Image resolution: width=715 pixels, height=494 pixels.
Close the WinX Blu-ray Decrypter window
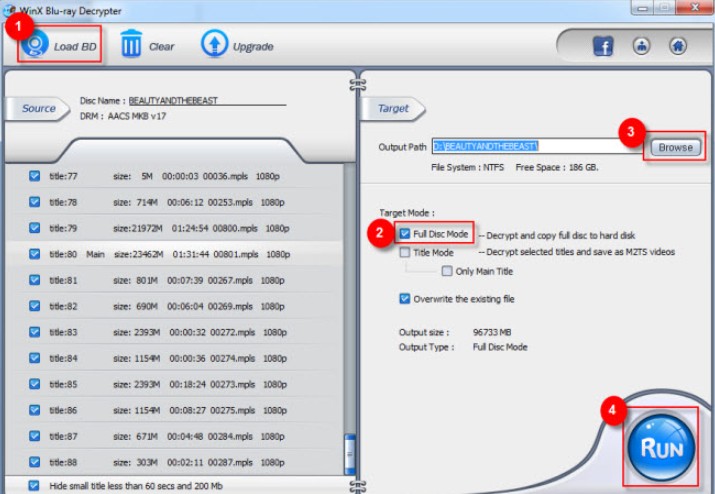[695, 7]
